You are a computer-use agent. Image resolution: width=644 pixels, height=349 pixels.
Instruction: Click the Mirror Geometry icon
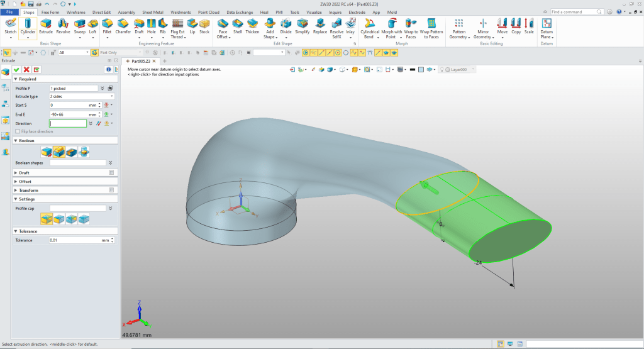[483, 25]
